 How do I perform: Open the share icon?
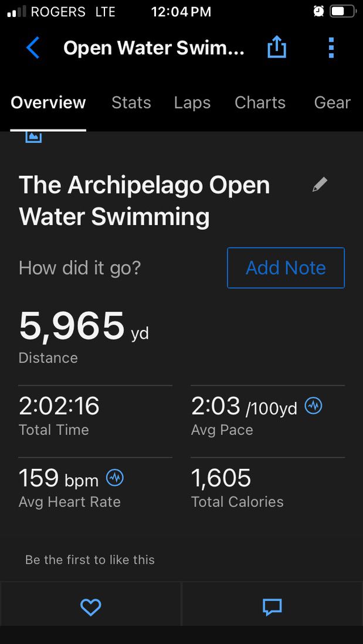pos(276,47)
